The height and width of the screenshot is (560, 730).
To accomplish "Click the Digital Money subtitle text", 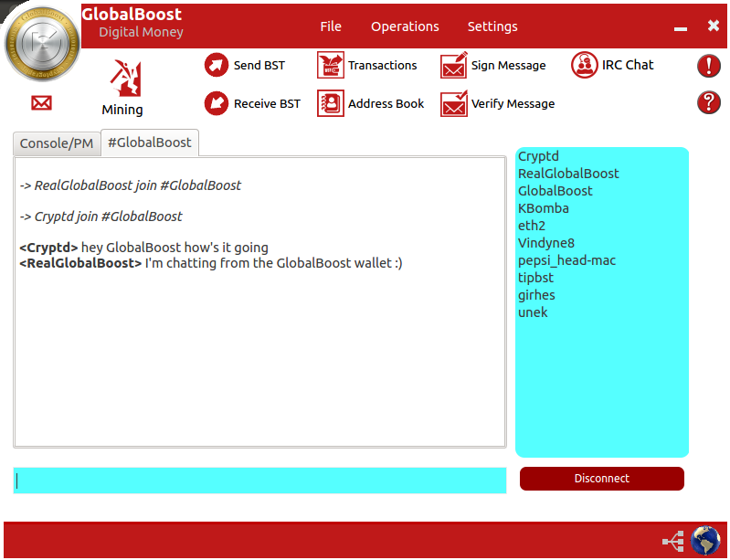I will coord(141,32).
